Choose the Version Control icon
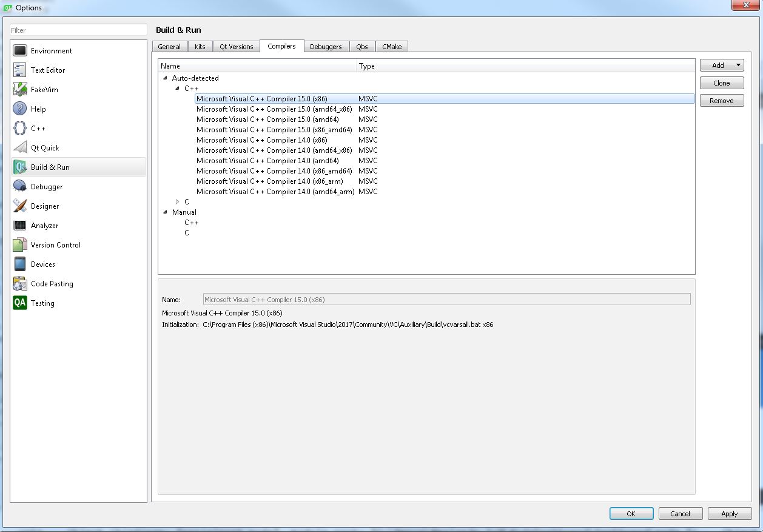Screen dimensions: 763x532 (20, 245)
